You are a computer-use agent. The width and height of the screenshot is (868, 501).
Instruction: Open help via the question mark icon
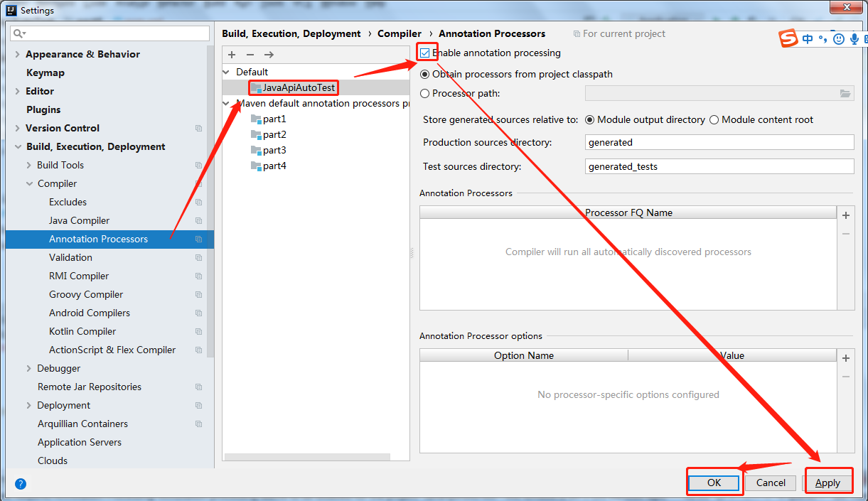coord(20,484)
